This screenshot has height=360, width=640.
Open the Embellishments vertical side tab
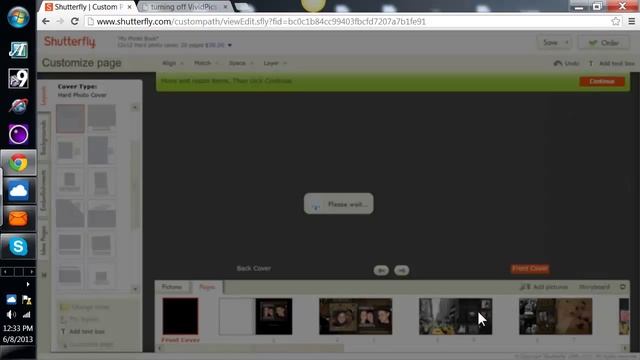[x=44, y=190]
